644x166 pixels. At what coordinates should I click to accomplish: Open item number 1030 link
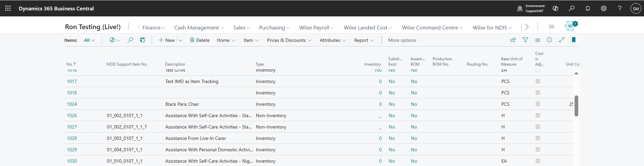pos(72,161)
